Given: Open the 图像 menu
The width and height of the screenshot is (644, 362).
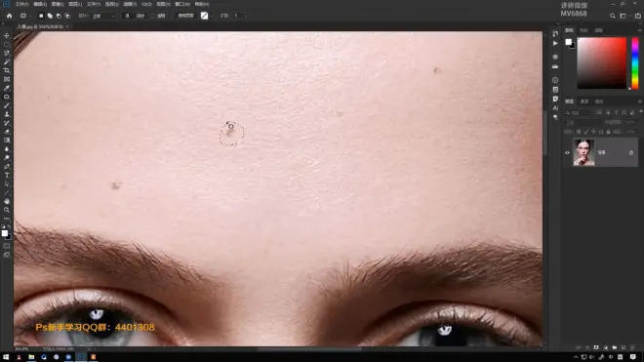Looking at the screenshot, I should pyautogui.click(x=58, y=4).
